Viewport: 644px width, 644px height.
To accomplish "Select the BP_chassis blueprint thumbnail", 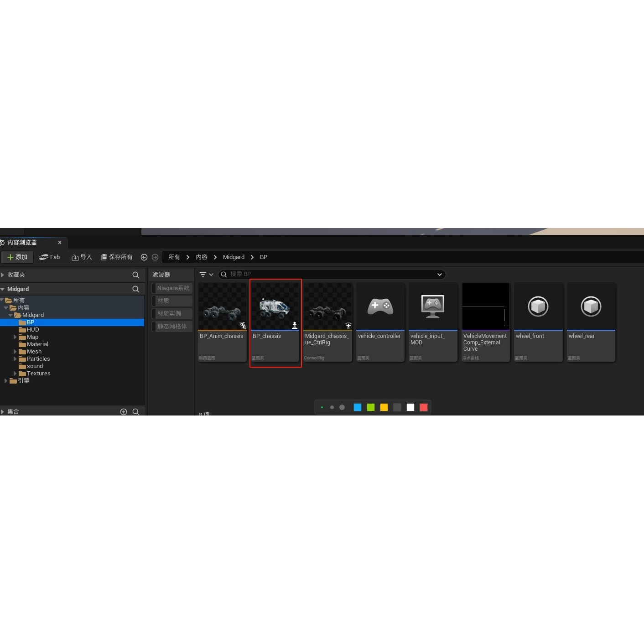I will pyautogui.click(x=275, y=306).
